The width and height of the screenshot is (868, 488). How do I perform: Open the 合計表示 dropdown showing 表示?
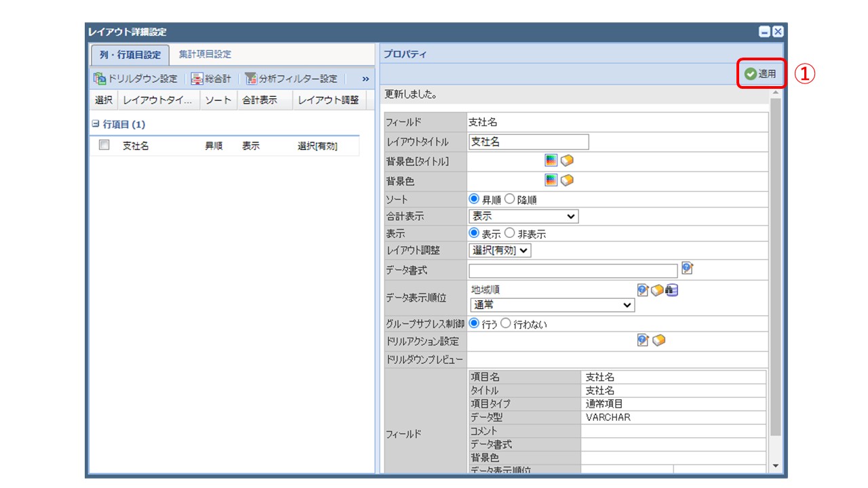coord(522,216)
